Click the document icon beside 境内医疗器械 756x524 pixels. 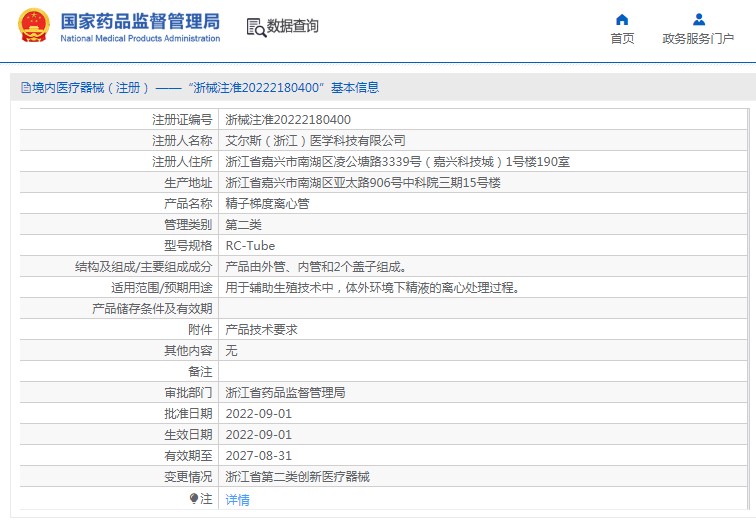[x=26, y=88]
